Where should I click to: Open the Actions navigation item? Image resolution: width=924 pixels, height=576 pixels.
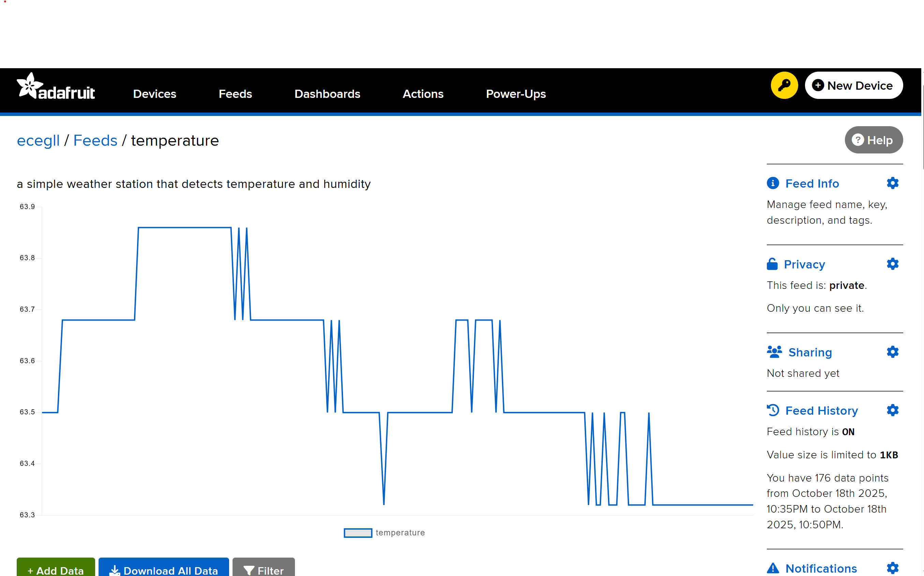tap(423, 94)
